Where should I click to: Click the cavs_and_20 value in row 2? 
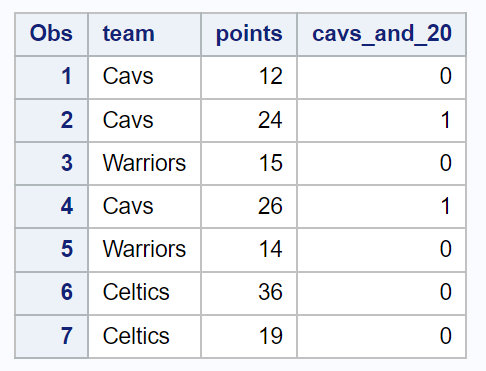point(382,120)
